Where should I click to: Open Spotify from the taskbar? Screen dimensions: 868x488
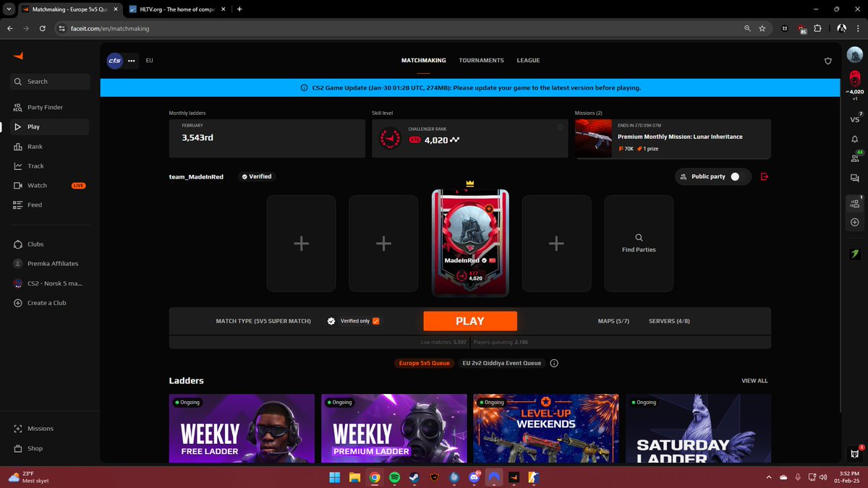pyautogui.click(x=394, y=477)
